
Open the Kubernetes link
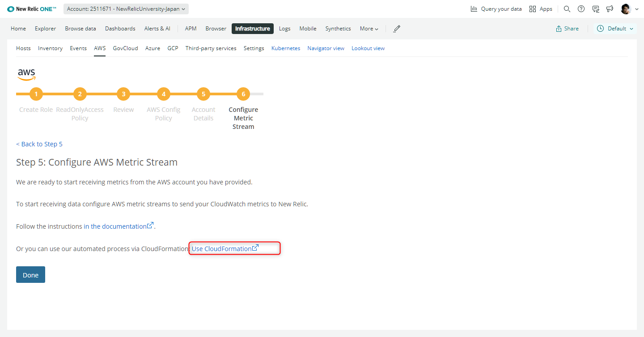pyautogui.click(x=286, y=48)
